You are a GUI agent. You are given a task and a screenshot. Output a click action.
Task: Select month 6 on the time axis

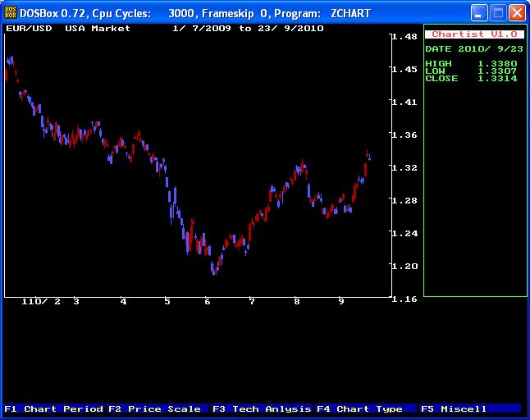click(x=208, y=302)
